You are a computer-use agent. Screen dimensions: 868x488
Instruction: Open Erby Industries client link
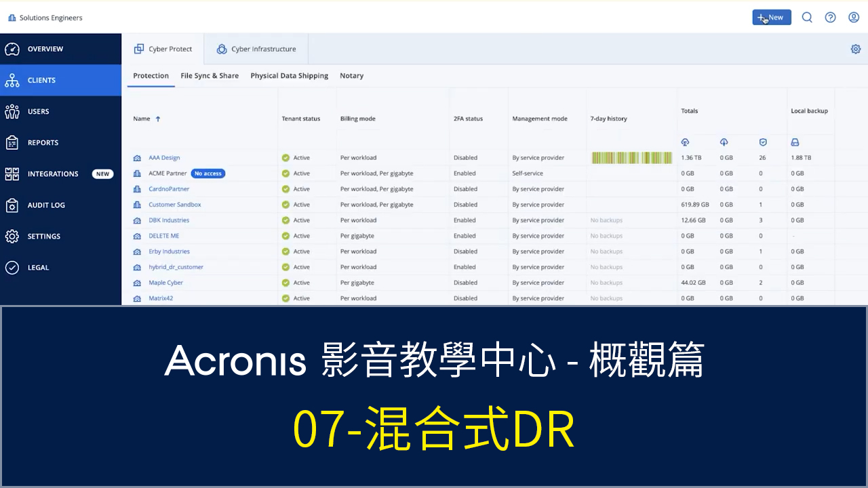click(169, 251)
